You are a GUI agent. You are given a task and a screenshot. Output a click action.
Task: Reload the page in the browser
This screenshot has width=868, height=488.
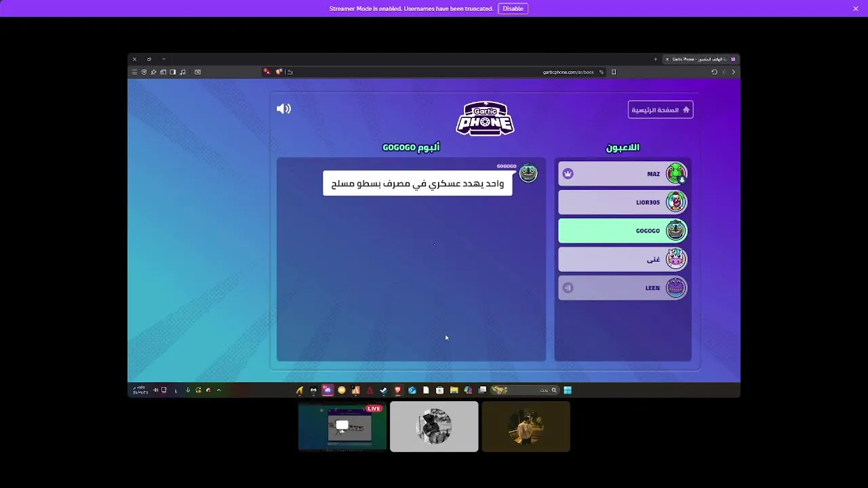point(714,72)
